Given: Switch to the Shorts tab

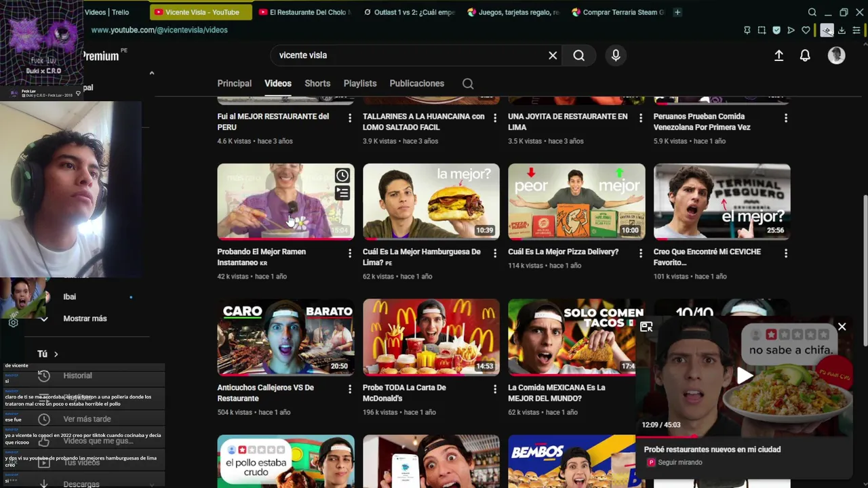Looking at the screenshot, I should [317, 83].
